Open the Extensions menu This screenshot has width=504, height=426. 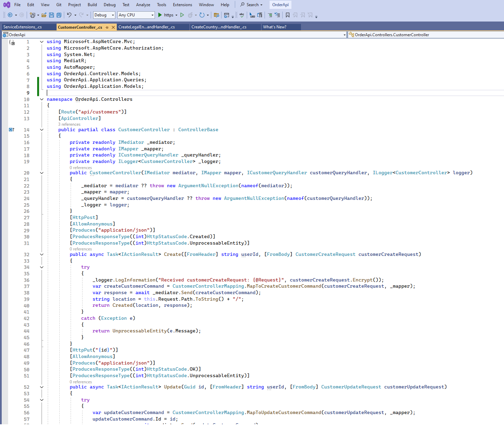point(182,5)
